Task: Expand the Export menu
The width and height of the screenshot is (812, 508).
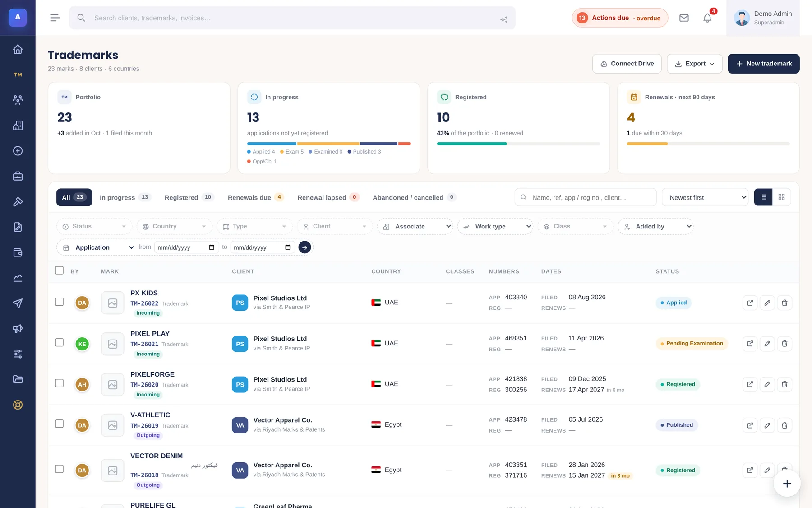Action: pyautogui.click(x=694, y=64)
